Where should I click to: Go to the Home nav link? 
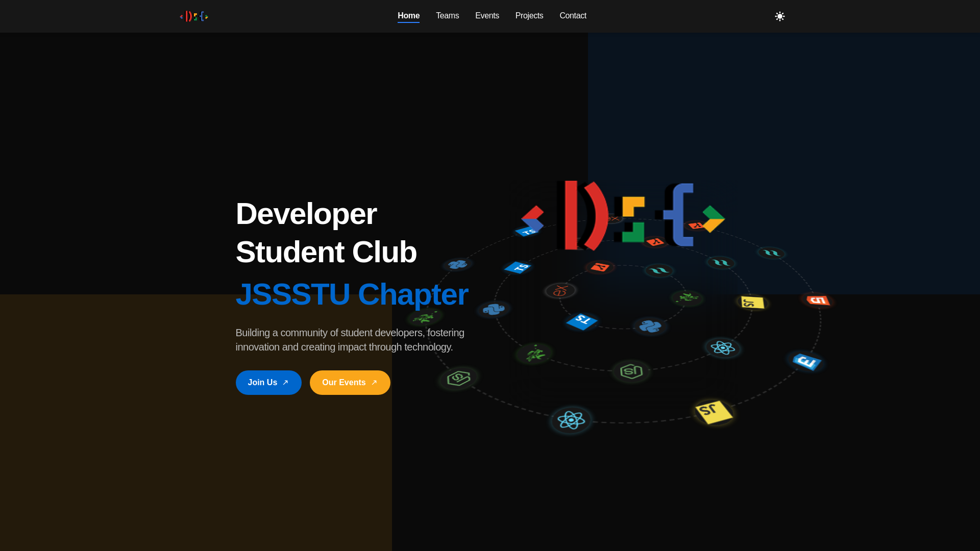(x=408, y=16)
